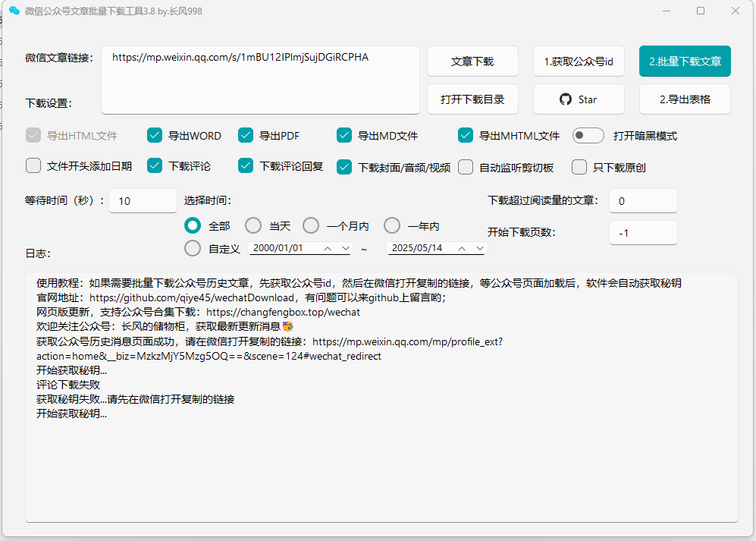Select 全部 time radio button
Viewport: 756px width, 541px height.
[193, 225]
